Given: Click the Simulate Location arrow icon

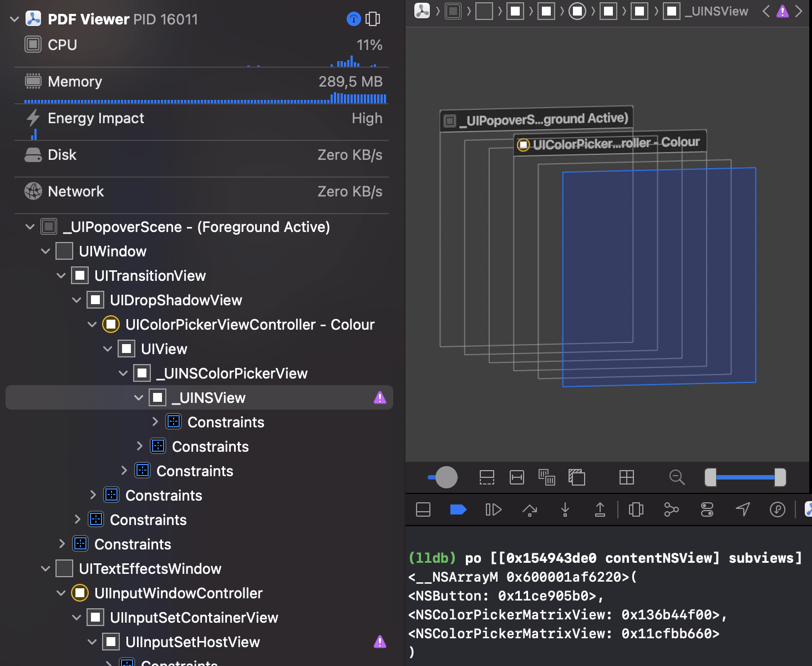Looking at the screenshot, I should pyautogui.click(x=743, y=509).
